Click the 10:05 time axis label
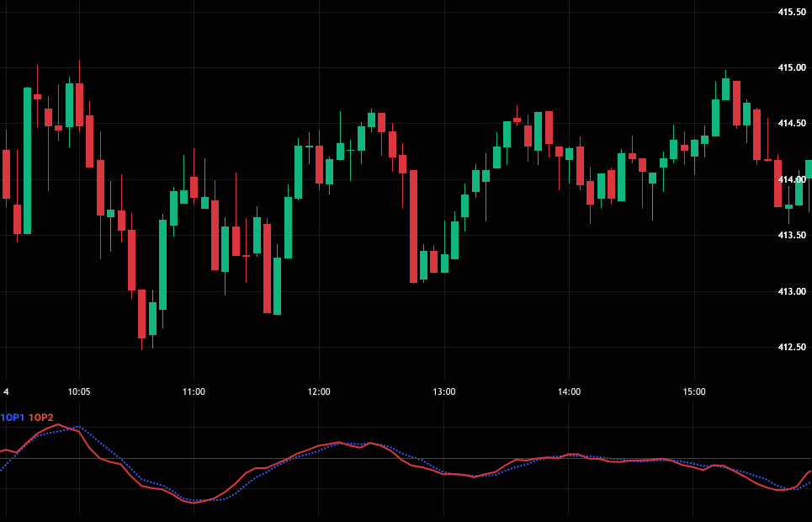The image size is (812, 522). click(x=79, y=391)
